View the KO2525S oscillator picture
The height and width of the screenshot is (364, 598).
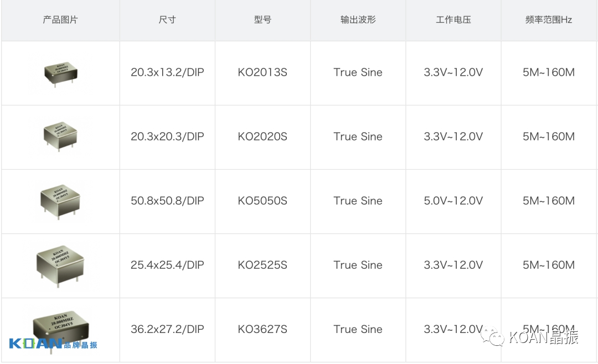[x=60, y=264]
